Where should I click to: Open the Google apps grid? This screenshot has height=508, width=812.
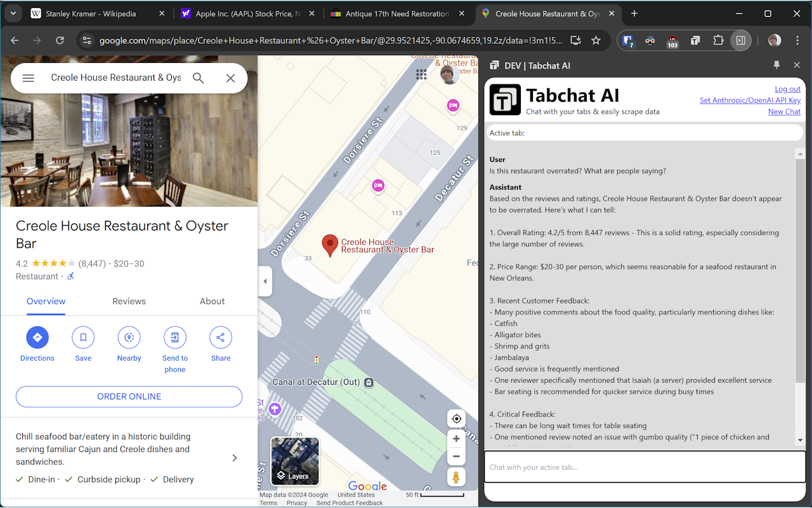pyautogui.click(x=421, y=75)
